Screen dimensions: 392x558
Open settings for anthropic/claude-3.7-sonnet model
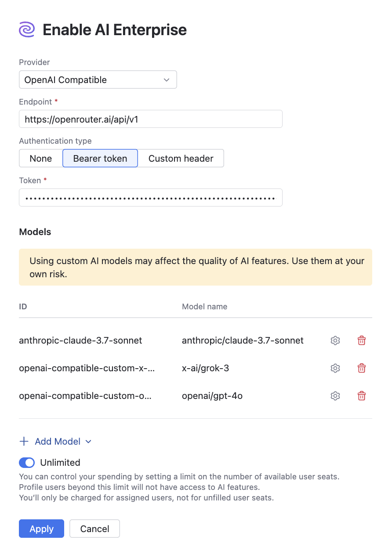tap(335, 340)
